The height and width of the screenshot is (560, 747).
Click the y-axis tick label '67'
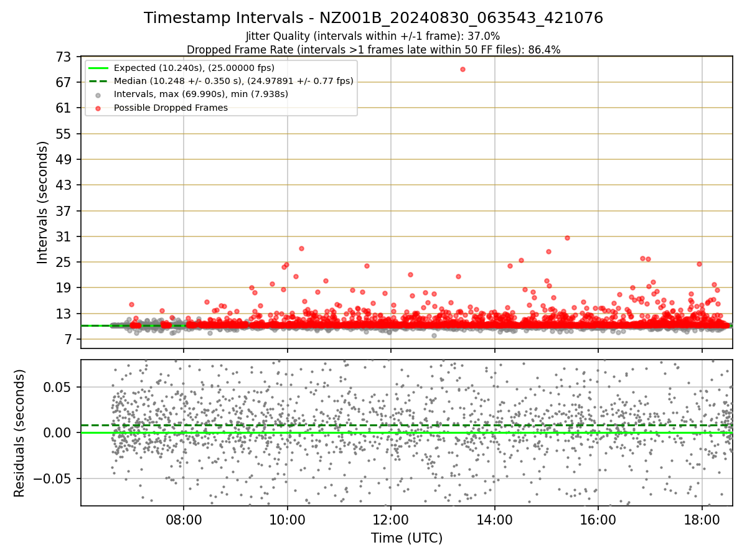tap(64, 82)
